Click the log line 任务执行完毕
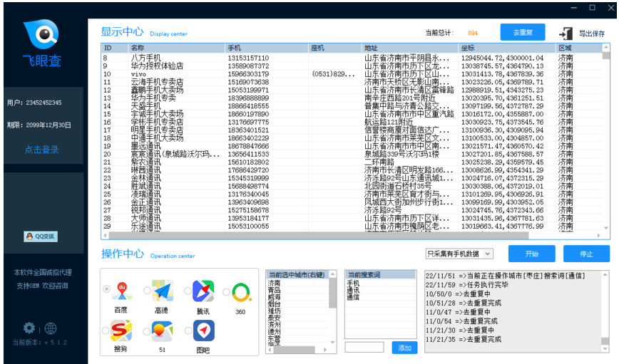Viewport: 619px width, 364px height. (x=467, y=285)
